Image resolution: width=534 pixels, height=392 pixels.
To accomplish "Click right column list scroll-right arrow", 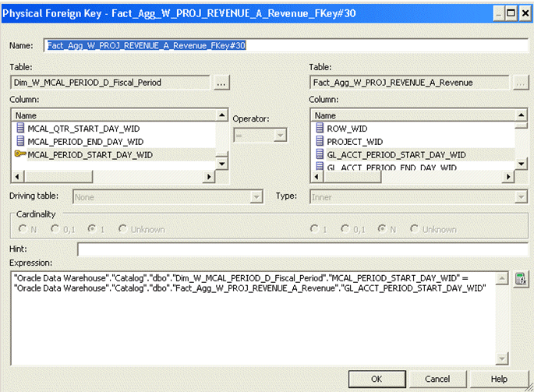I will 508,176.
